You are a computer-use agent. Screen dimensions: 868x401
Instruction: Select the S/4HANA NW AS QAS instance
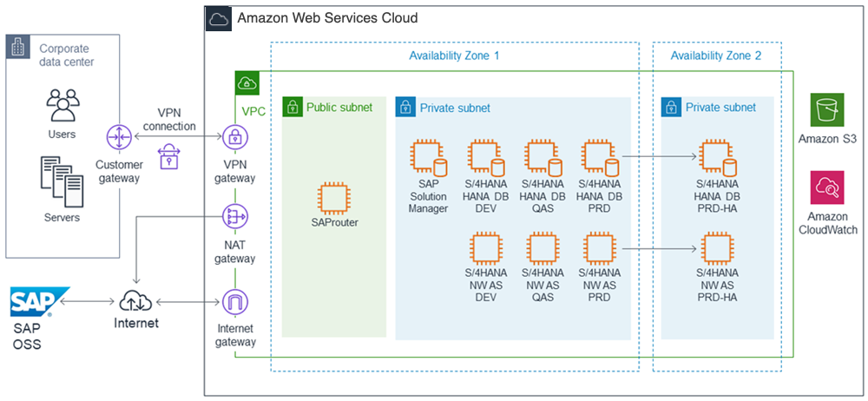[542, 249]
